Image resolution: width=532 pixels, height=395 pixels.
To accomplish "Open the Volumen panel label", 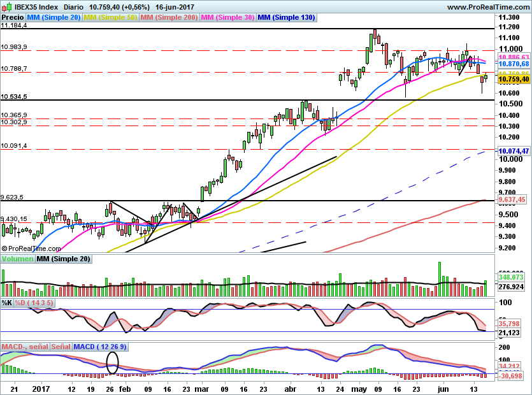I will (17, 259).
